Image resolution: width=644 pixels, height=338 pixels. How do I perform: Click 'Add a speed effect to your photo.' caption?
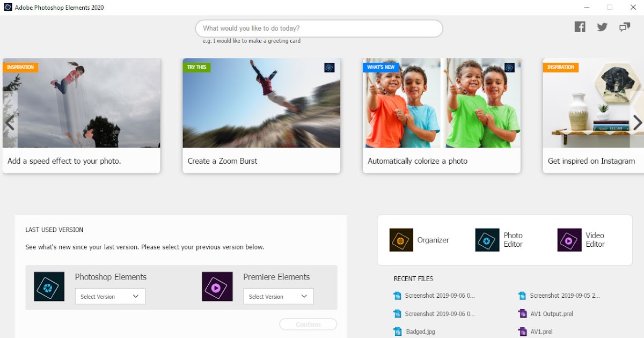click(x=64, y=161)
